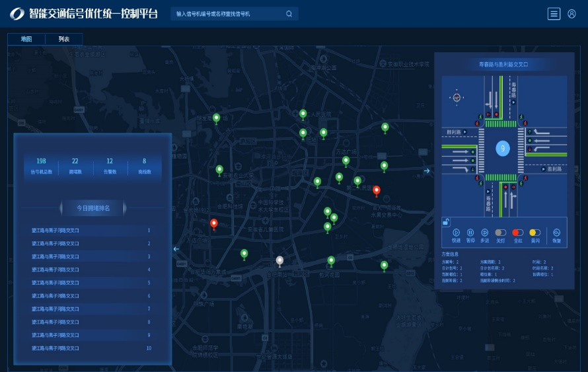This screenshot has width=588, height=372.
Task: Select the rank 1 congestion intersection entry
Action: 92,231
